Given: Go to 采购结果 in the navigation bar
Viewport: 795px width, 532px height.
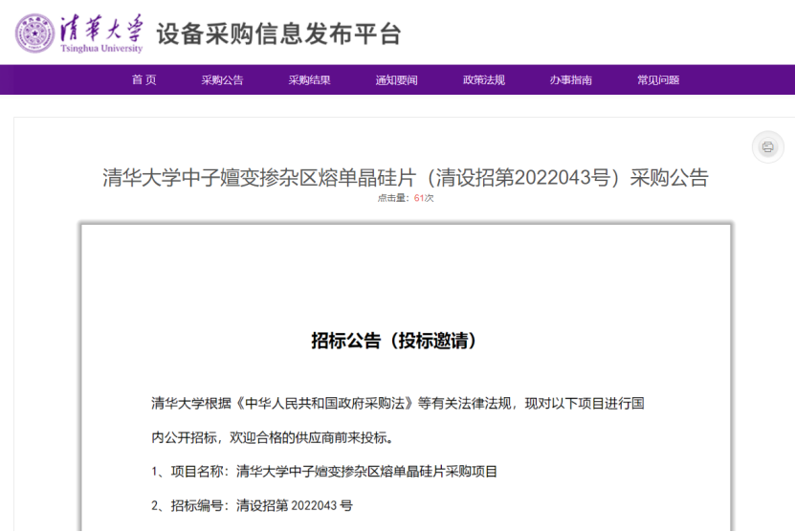Looking at the screenshot, I should pyautogui.click(x=309, y=79).
